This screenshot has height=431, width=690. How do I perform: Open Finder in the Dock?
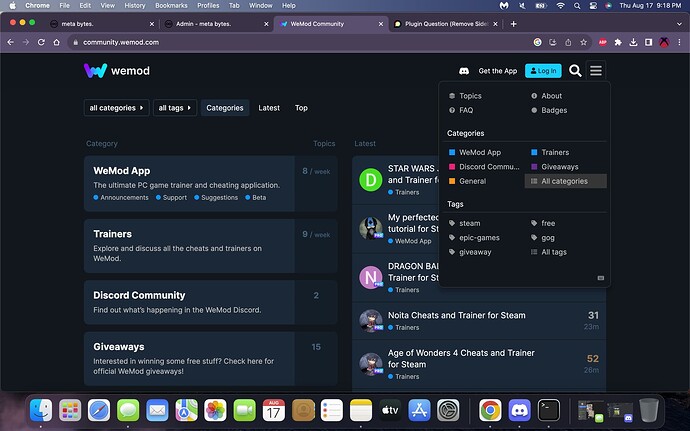point(41,410)
